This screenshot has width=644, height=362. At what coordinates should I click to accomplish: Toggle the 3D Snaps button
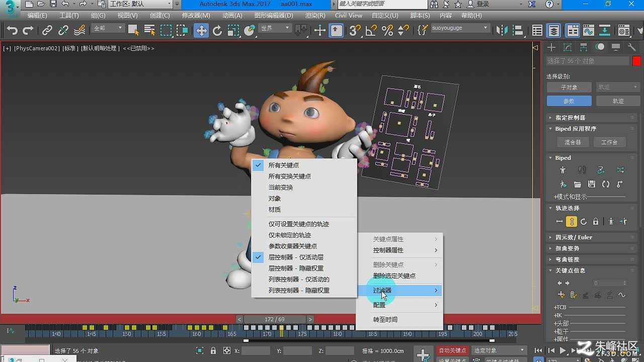(355, 31)
